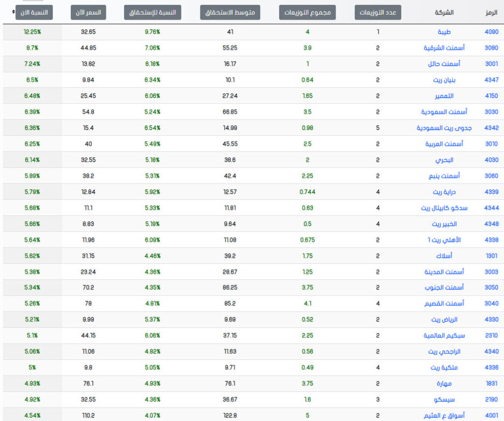Open company link أسمنت المدينة

[x=444, y=272]
